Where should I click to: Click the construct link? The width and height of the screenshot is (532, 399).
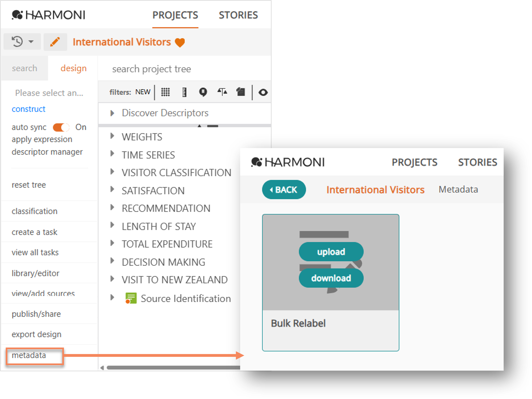tap(28, 109)
